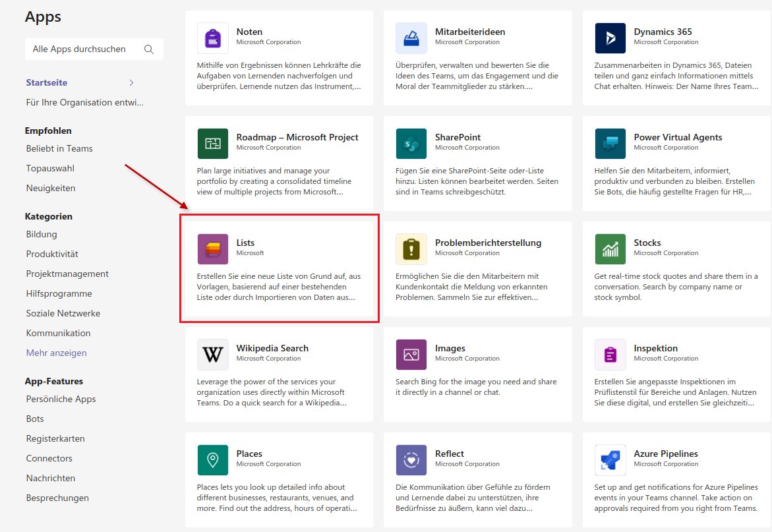Choose the Produktivität category
This screenshot has height=532, width=772.
coord(52,254)
